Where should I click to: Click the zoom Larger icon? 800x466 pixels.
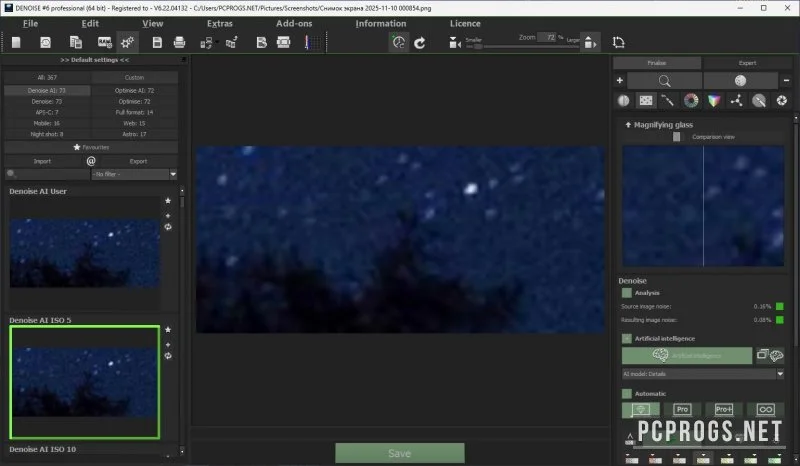pyautogui.click(x=590, y=43)
